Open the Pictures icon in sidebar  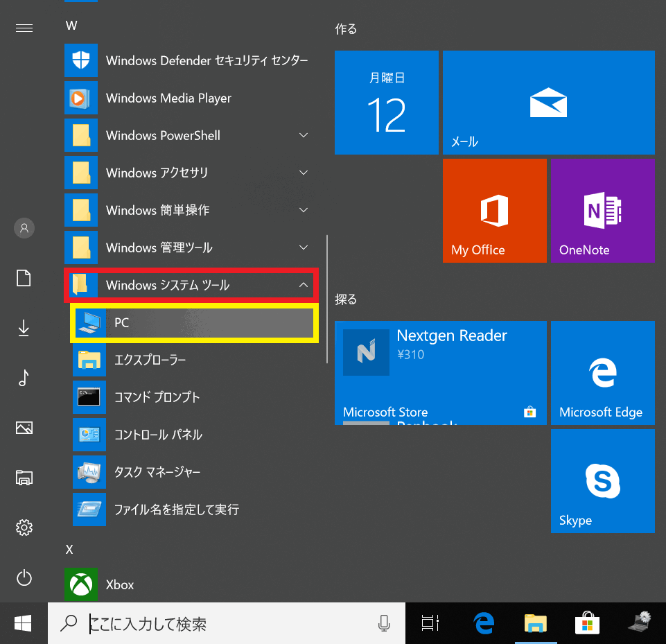[24, 428]
